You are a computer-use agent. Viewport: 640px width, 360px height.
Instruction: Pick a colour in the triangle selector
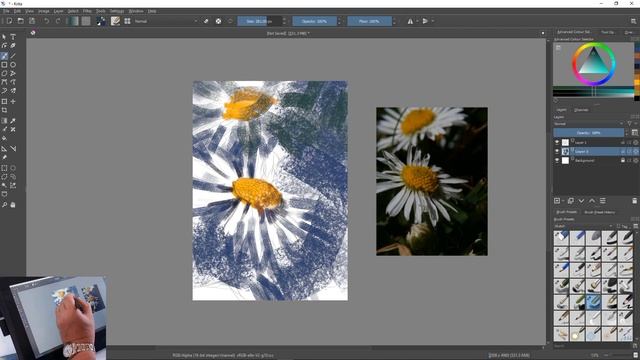pyautogui.click(x=593, y=62)
